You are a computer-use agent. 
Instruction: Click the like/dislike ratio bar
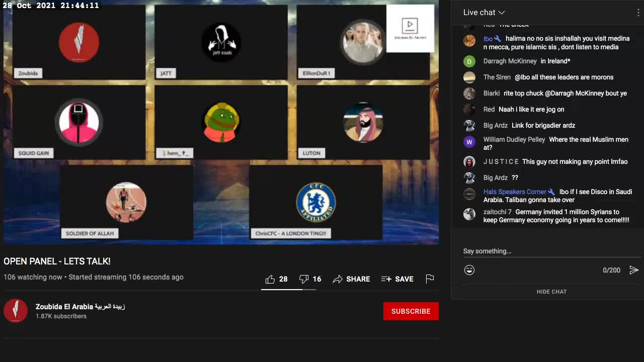point(288,290)
